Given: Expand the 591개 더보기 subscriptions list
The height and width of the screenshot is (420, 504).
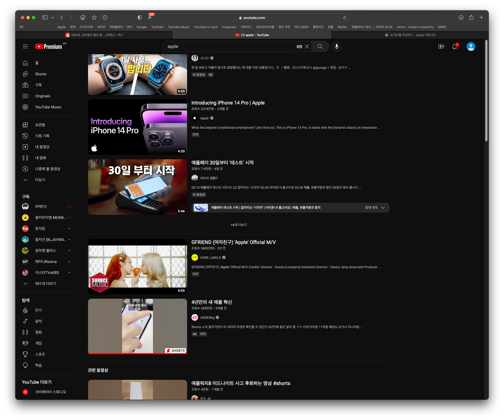Looking at the screenshot, I should [x=45, y=284].
